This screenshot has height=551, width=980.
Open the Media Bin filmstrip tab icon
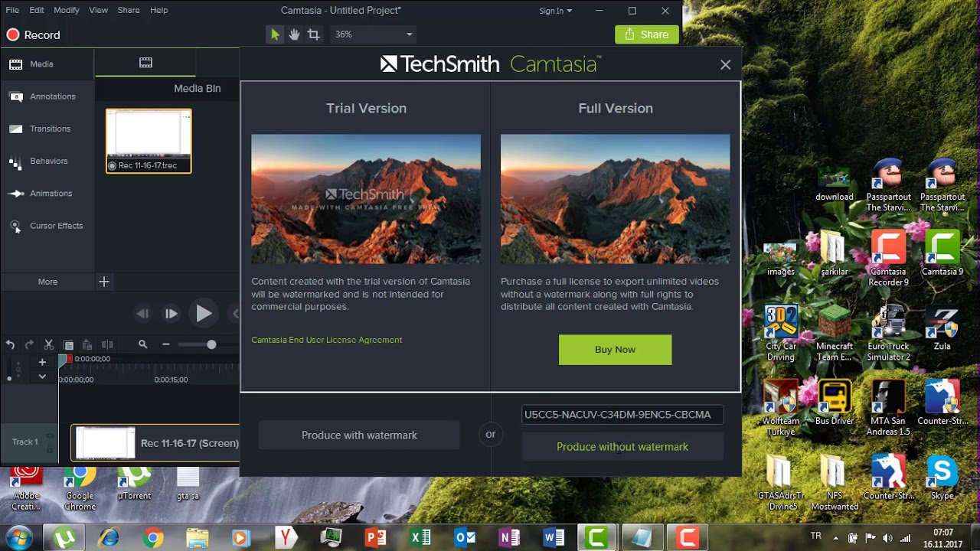tap(145, 63)
